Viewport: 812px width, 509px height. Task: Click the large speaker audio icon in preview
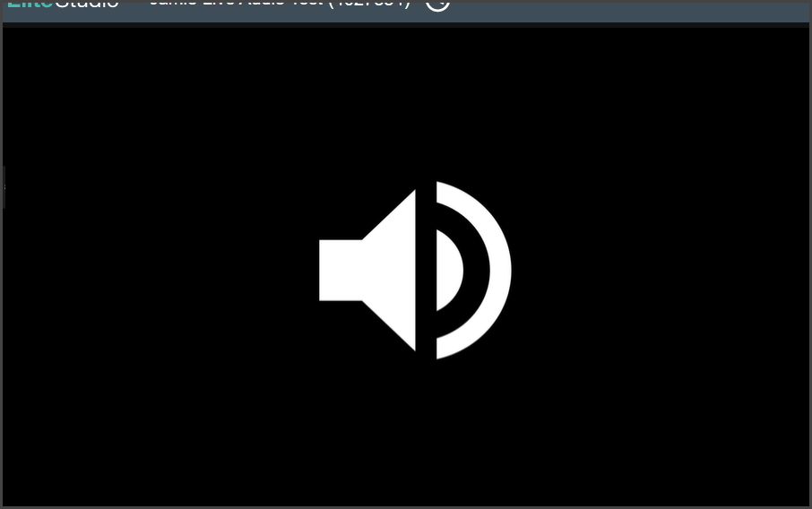click(415, 270)
